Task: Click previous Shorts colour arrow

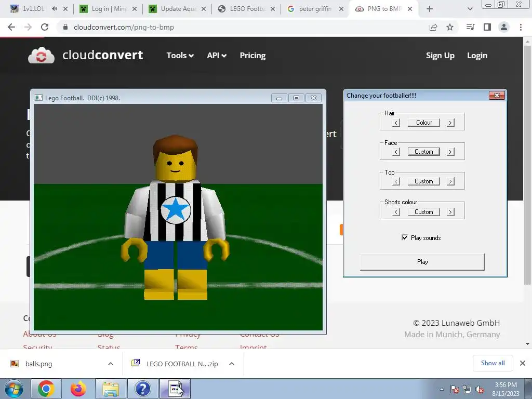Action: click(x=396, y=212)
